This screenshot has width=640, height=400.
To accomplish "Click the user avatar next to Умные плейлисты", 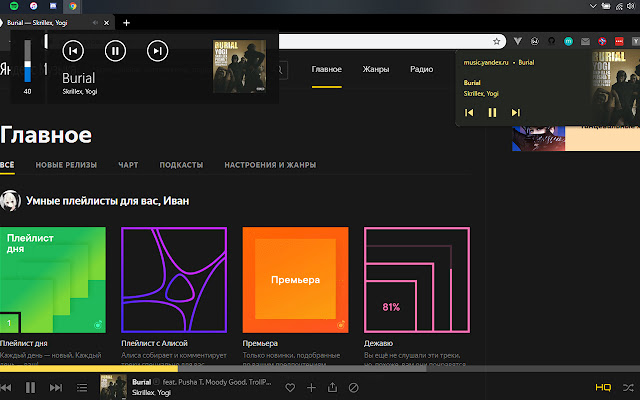I will 10,201.
